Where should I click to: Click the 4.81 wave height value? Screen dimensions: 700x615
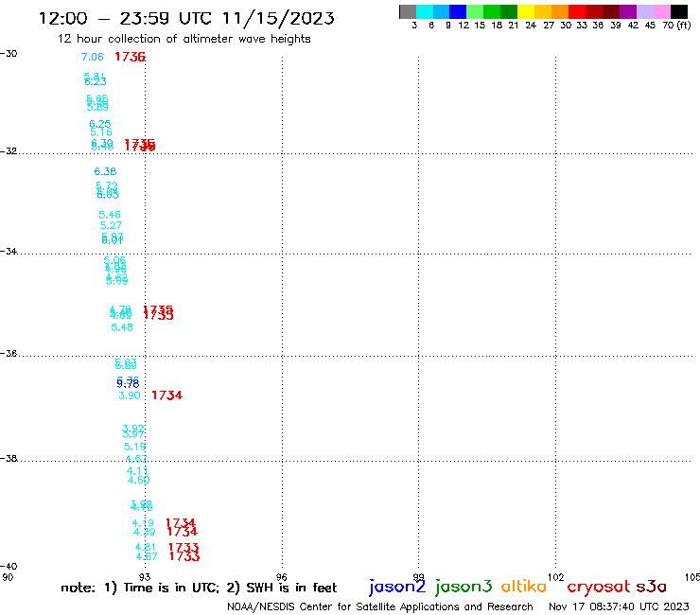146,547
